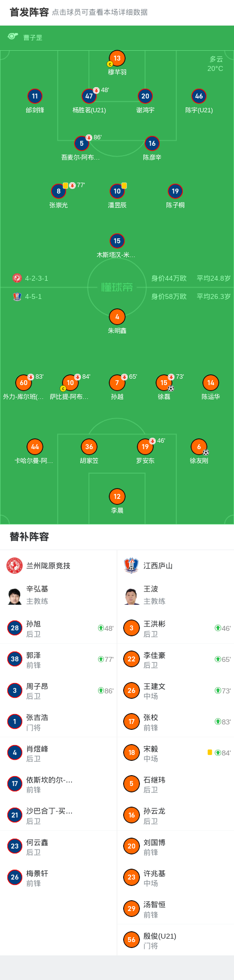
Task: Tap 4-5-1 formation label
Action: coord(33,296)
